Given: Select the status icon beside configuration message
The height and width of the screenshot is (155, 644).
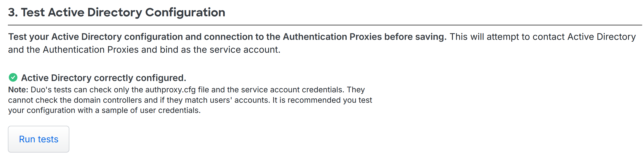Looking at the screenshot, I should 14,77.
